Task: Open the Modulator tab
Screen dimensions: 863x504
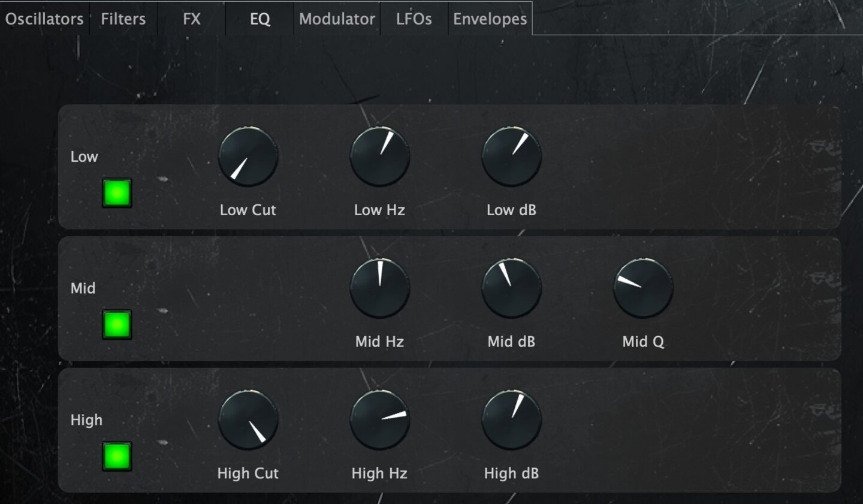Action: point(337,19)
